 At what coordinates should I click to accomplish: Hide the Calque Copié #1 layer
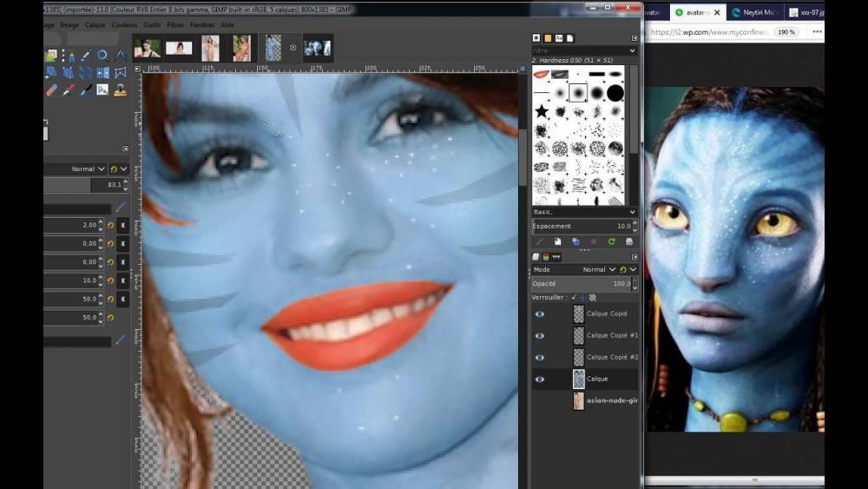(540, 335)
